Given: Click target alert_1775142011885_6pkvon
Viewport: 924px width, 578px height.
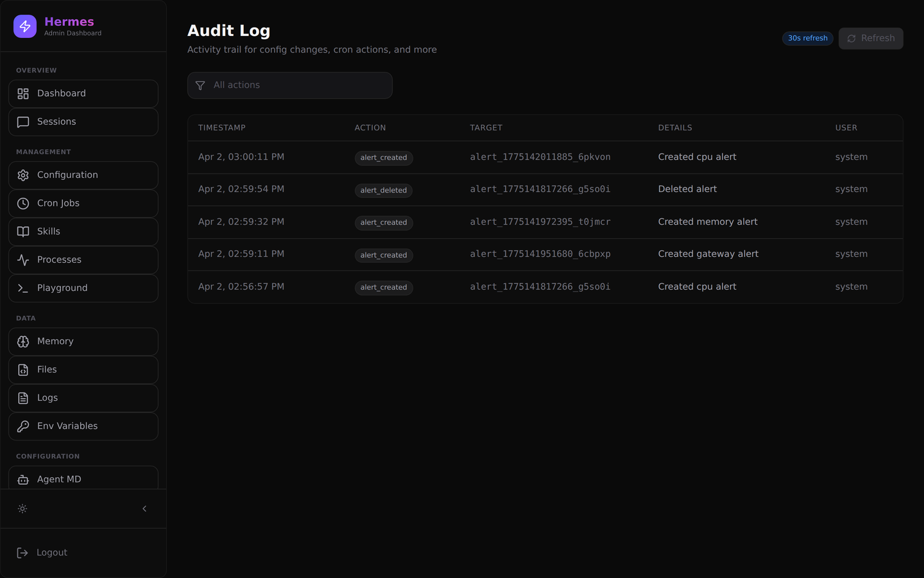Looking at the screenshot, I should pos(540,157).
